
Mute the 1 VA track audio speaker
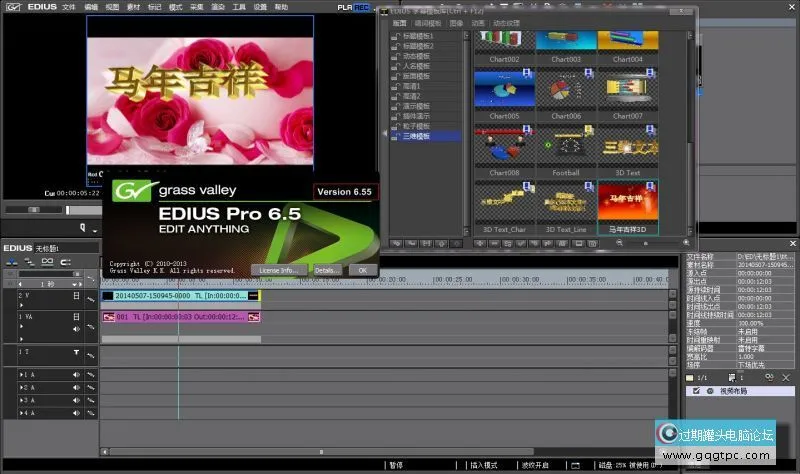point(76,328)
